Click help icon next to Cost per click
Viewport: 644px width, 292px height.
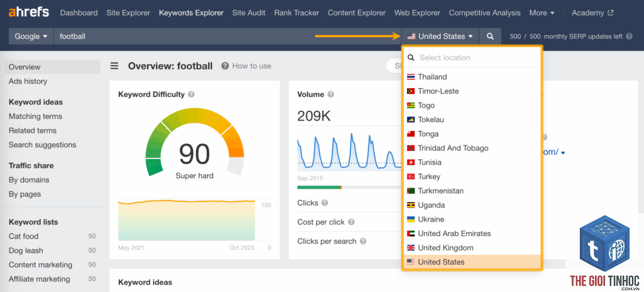[x=351, y=222]
